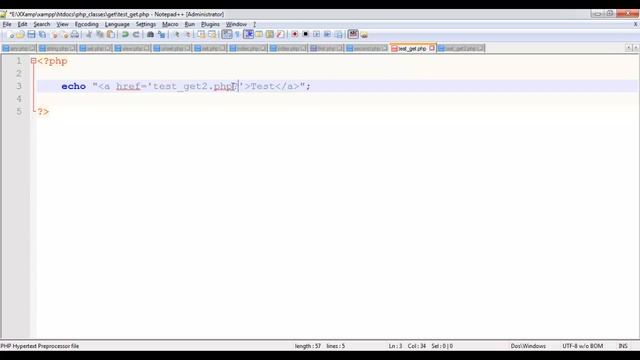This screenshot has width=640, height=360.
Task: Switch to the test_get2.php tab
Action: click(x=460, y=49)
